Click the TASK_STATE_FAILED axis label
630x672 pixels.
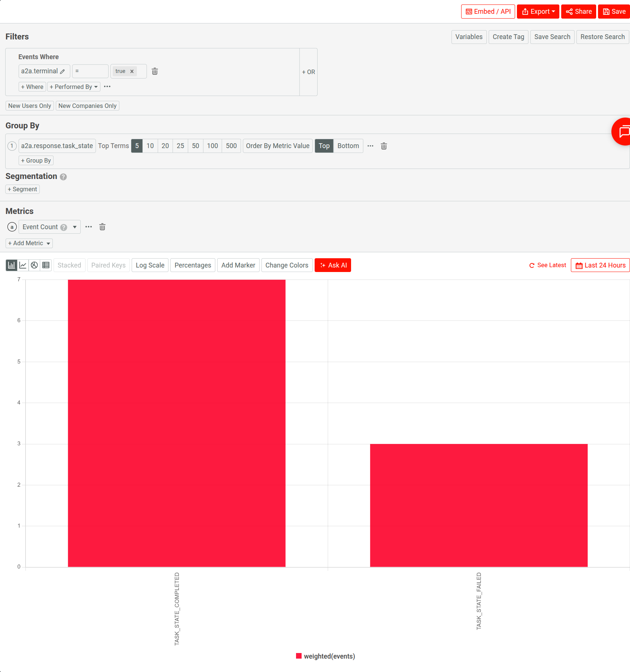tap(479, 601)
